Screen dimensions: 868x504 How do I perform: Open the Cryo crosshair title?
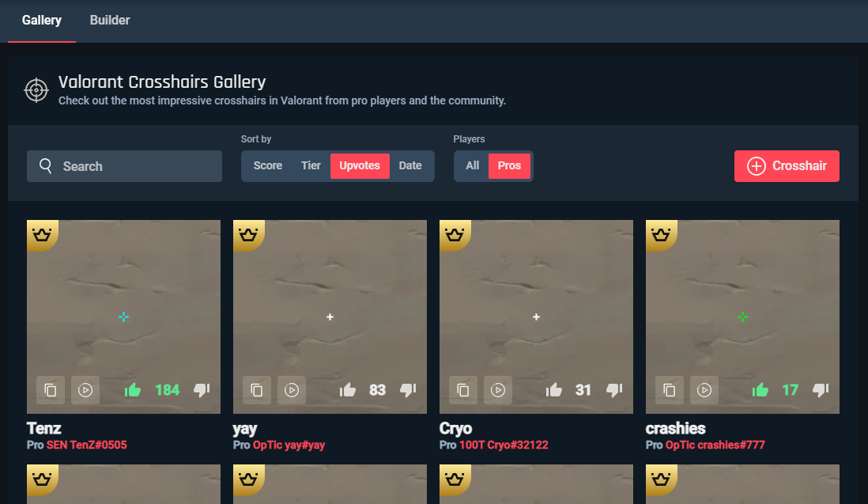(x=455, y=429)
